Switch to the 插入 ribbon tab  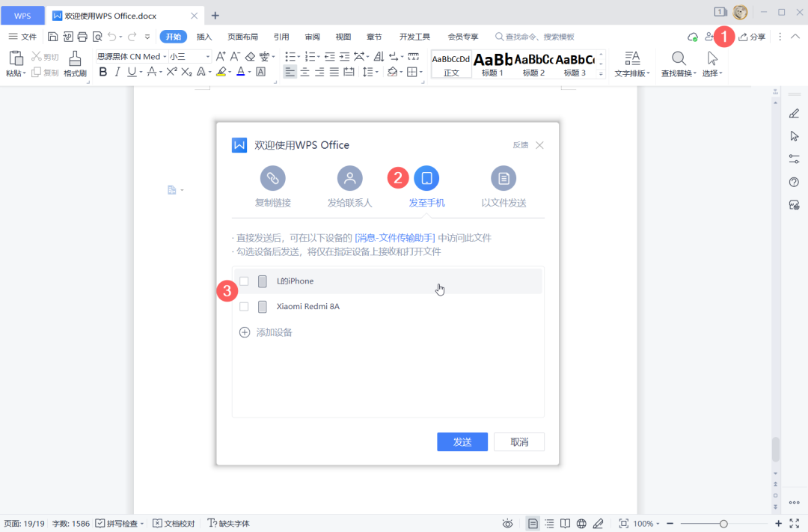[x=204, y=37]
